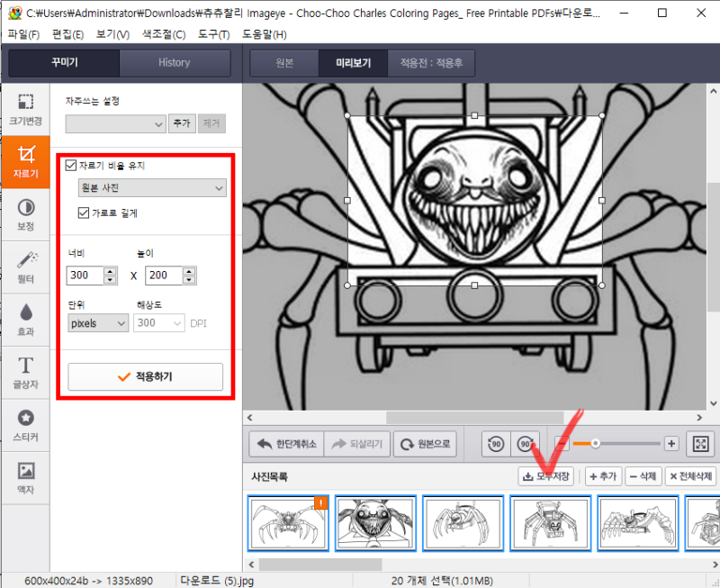
Task: Open the 자주쓰는 설정 preset dropdown
Action: pos(115,124)
